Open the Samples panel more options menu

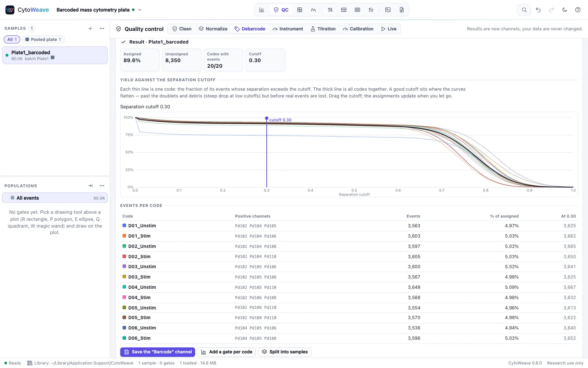[x=102, y=28]
